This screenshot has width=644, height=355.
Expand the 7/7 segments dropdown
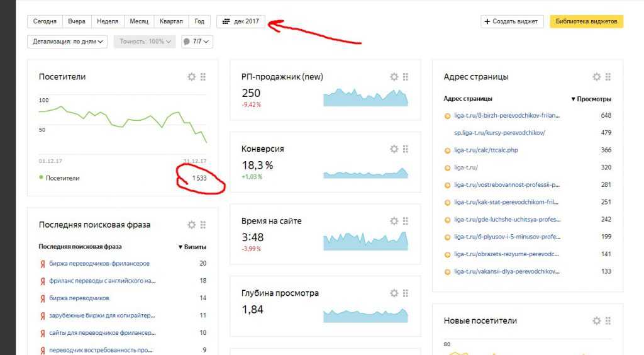(x=197, y=42)
